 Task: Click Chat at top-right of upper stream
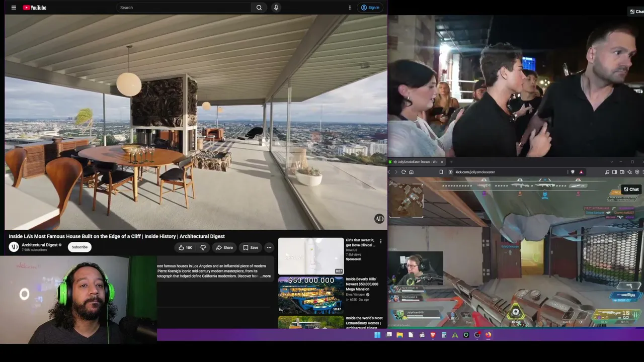(x=637, y=12)
